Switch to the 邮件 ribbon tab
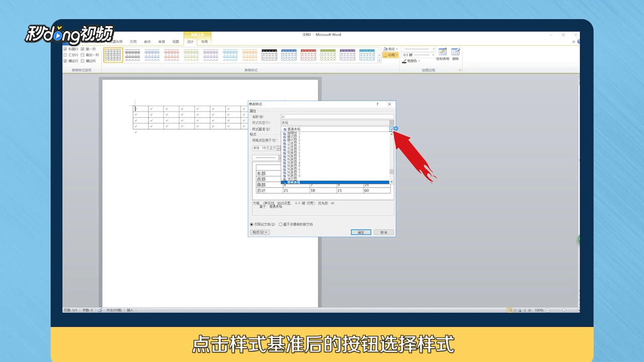This screenshot has width=644, height=362. (x=147, y=42)
